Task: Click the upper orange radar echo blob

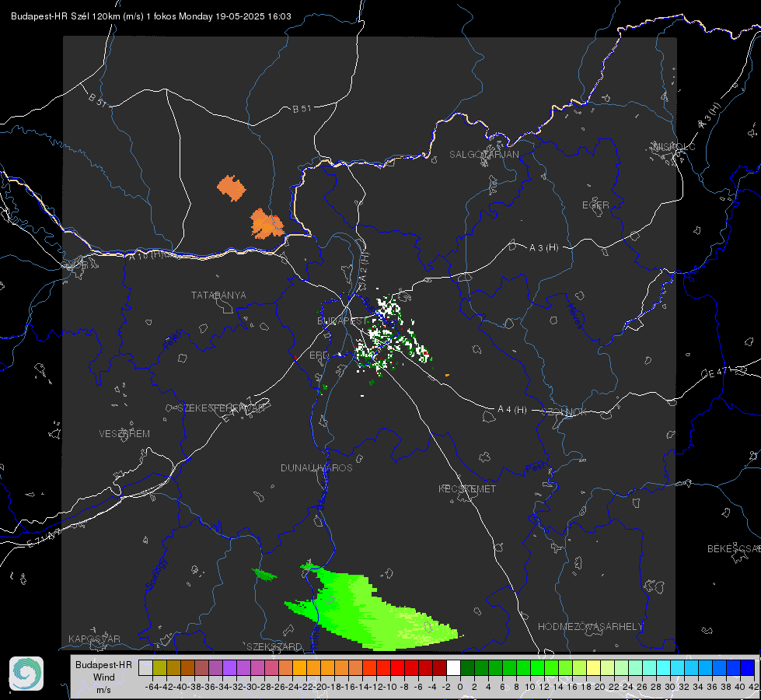Action: click(x=232, y=188)
